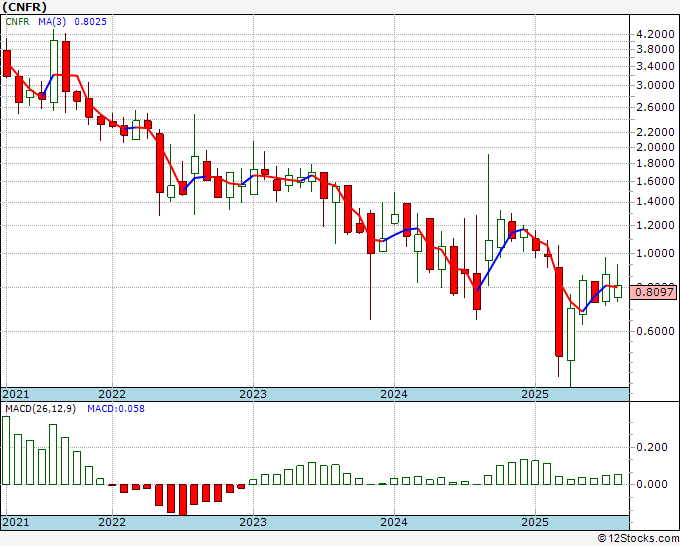
Task: Click 2025 on the MACD time axis
Action: pos(535,522)
